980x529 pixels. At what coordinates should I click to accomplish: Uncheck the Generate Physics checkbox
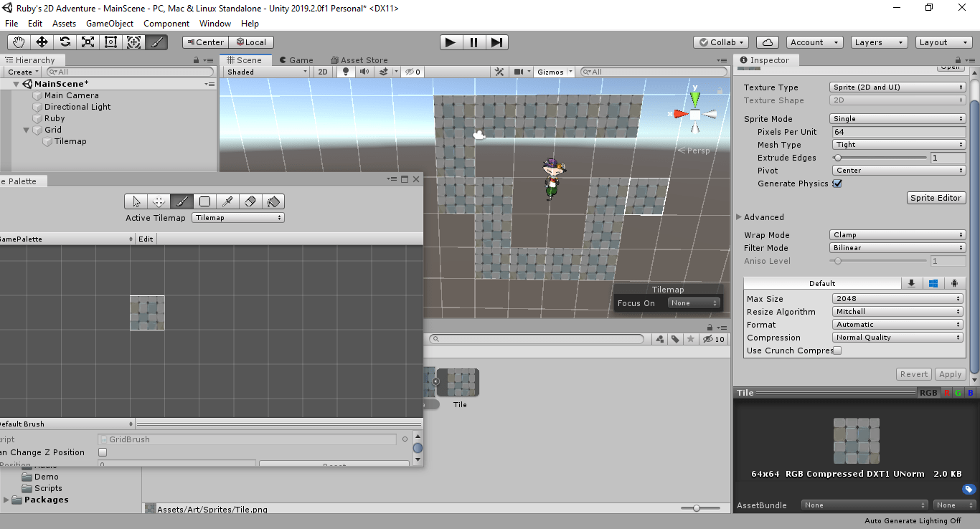837,184
